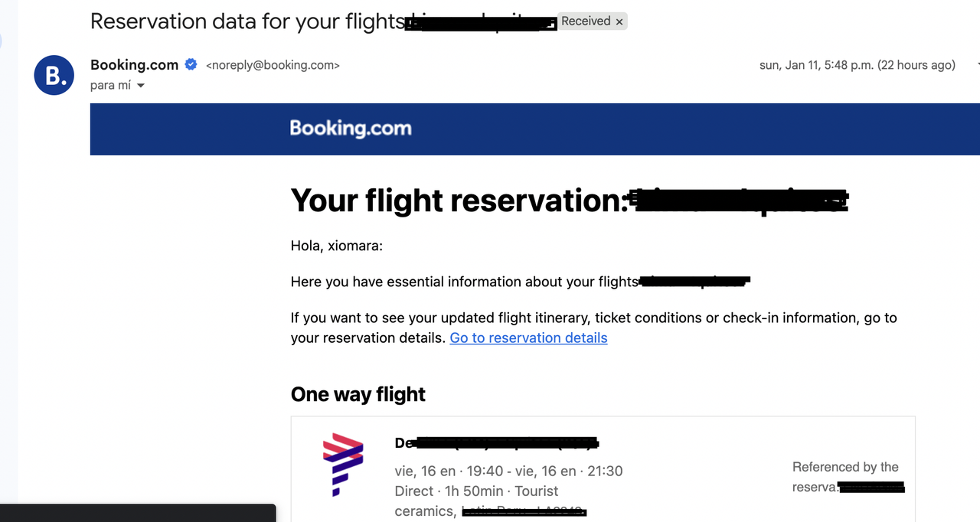
Task: Click the "One way flight" heading
Action: click(358, 394)
